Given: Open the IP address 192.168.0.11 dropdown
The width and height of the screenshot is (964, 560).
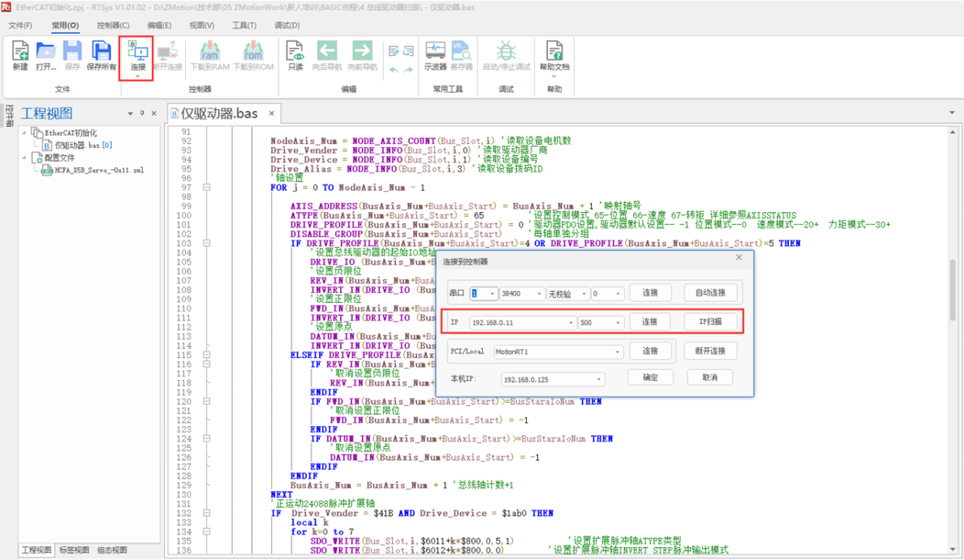Looking at the screenshot, I should [x=570, y=322].
